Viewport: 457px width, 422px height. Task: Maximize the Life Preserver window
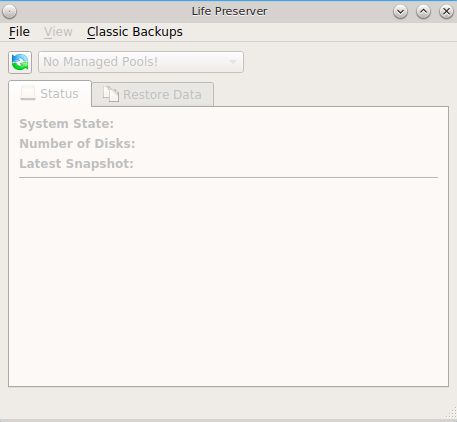click(x=423, y=12)
